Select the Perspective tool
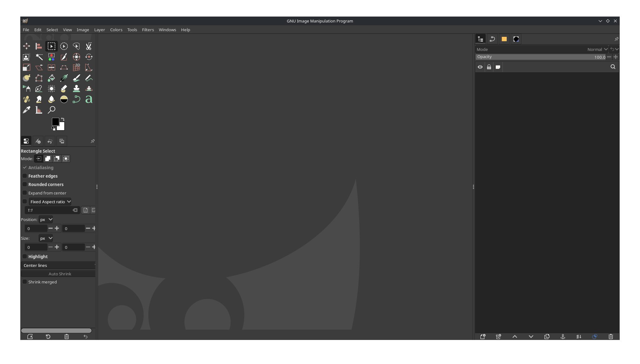Image resolution: width=640 pixels, height=364 pixels. tap(64, 67)
